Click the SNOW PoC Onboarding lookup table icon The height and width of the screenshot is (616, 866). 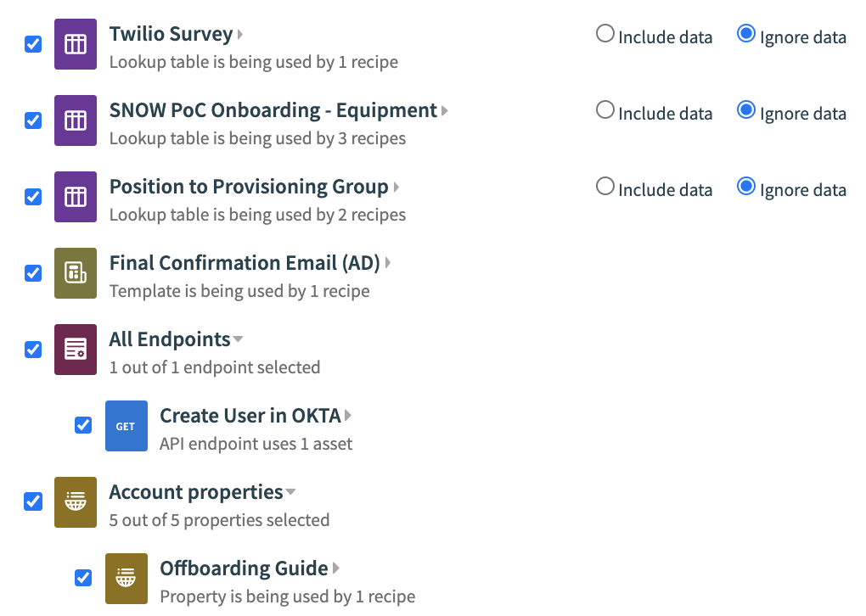pos(75,120)
